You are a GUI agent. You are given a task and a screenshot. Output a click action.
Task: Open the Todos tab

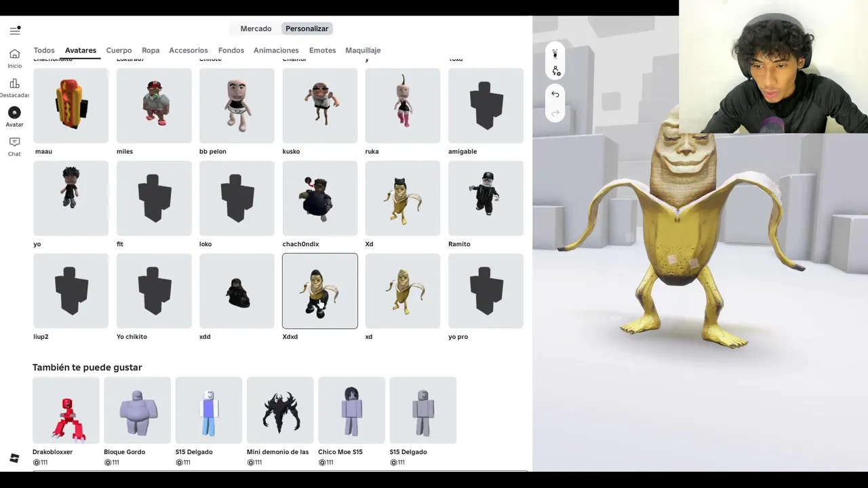[44, 50]
